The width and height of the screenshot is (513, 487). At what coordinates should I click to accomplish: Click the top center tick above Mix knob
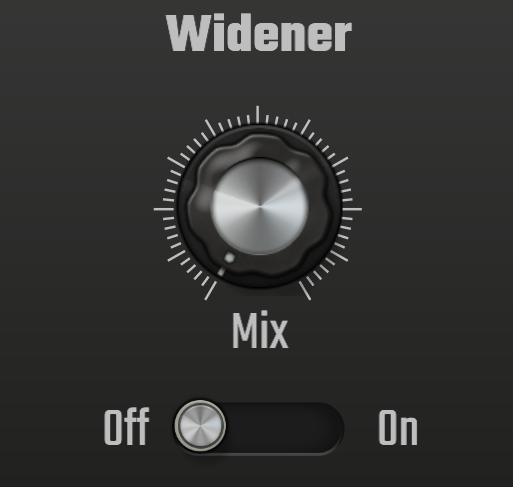point(257,114)
